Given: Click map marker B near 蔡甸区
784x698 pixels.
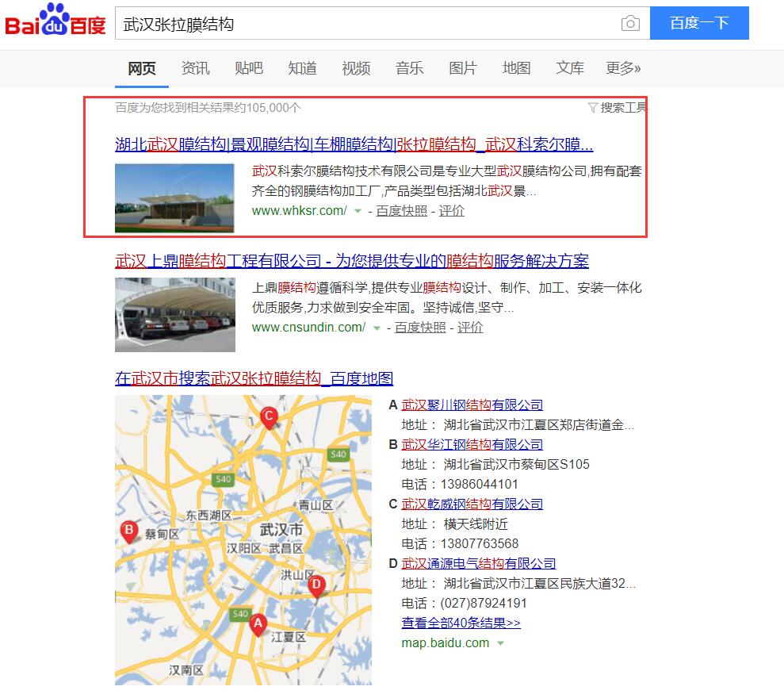Looking at the screenshot, I should point(128,531).
